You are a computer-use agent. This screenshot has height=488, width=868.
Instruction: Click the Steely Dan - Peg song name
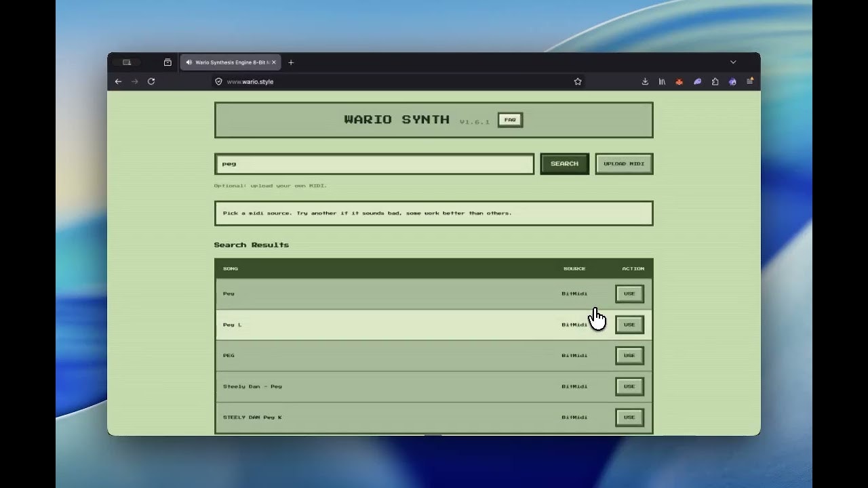pyautogui.click(x=252, y=386)
